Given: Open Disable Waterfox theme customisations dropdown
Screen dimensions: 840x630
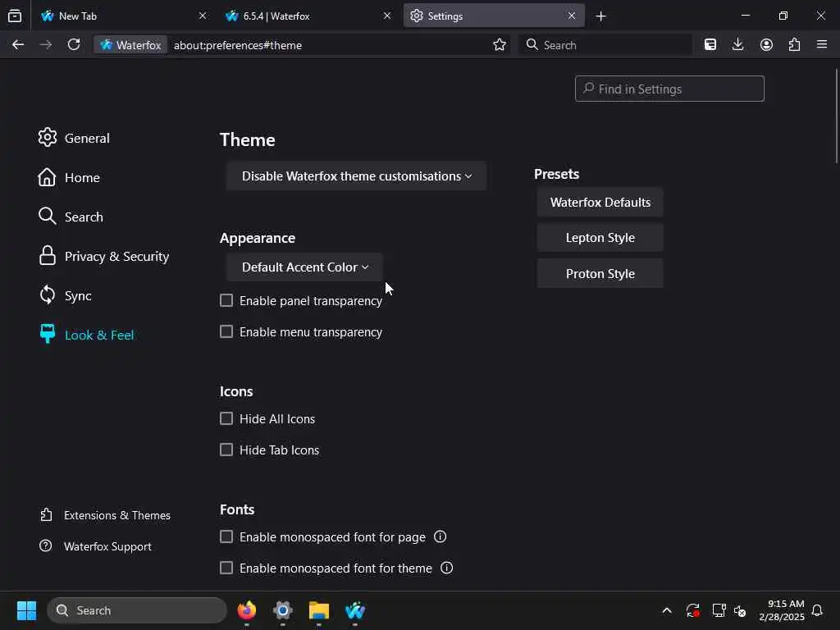Looking at the screenshot, I should coord(356,176).
